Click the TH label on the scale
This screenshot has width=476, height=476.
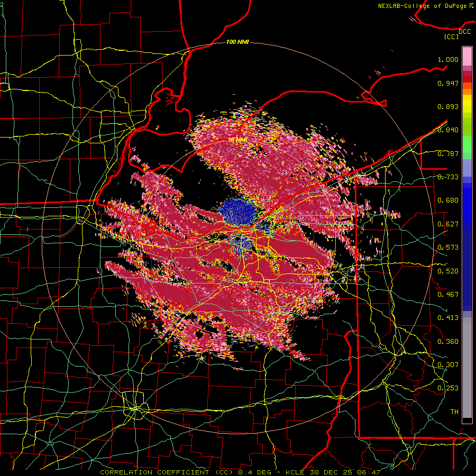(454, 411)
